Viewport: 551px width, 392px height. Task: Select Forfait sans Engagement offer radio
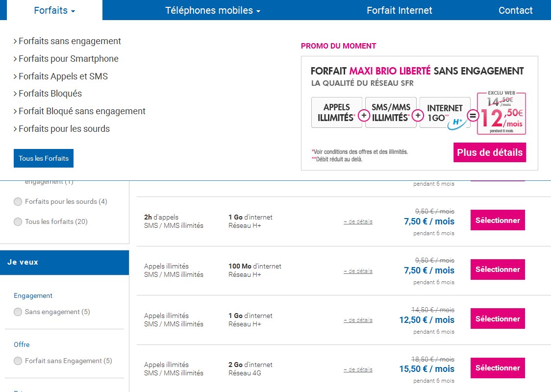point(18,361)
